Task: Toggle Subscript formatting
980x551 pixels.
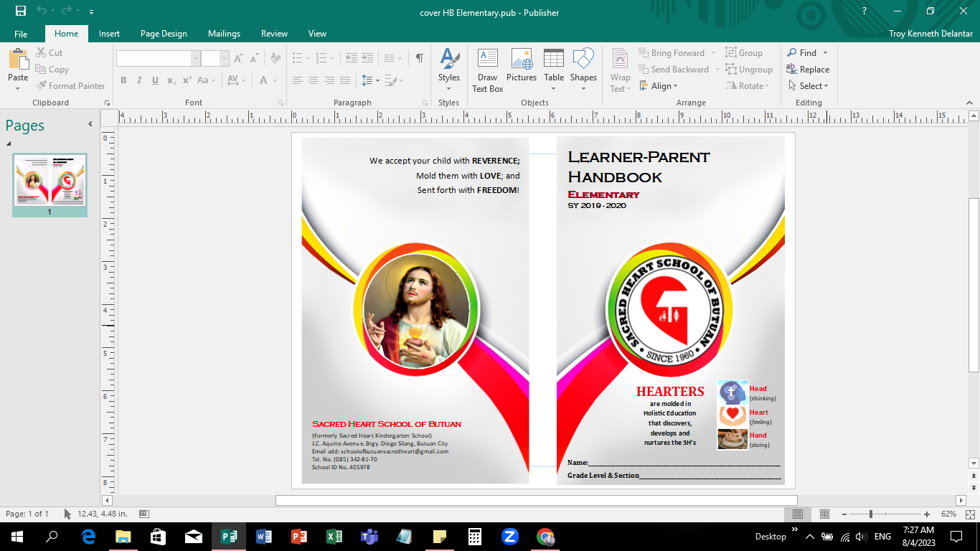Action: [x=171, y=80]
